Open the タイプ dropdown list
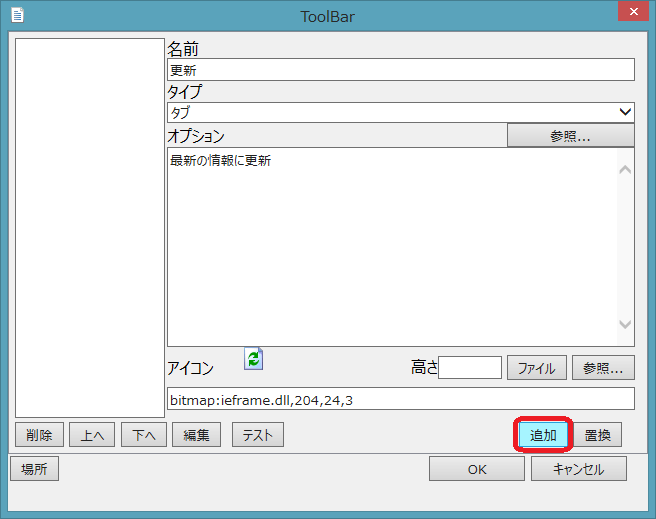Viewport: 656px width, 519px height. (400, 112)
